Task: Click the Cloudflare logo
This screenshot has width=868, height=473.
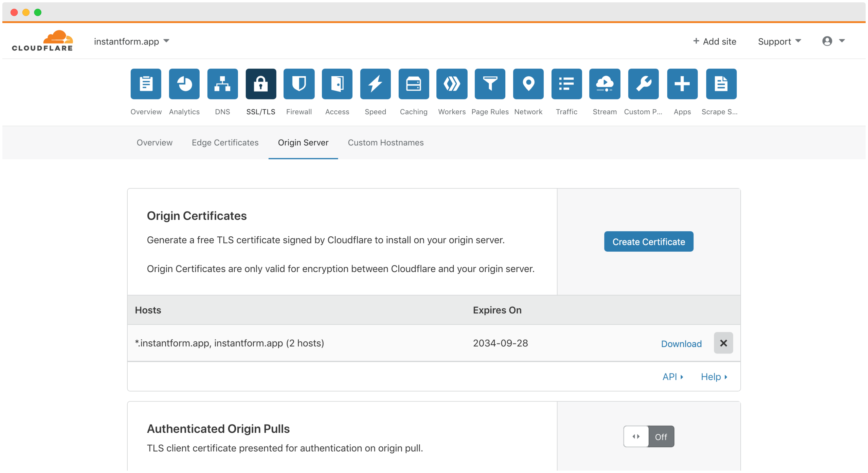Action: (42, 41)
